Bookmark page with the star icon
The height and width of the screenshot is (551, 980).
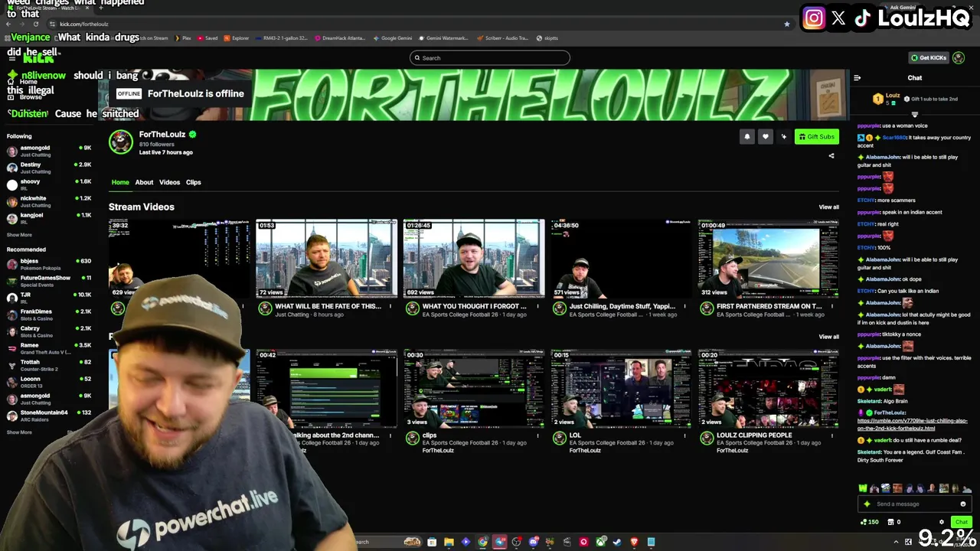[x=786, y=24]
